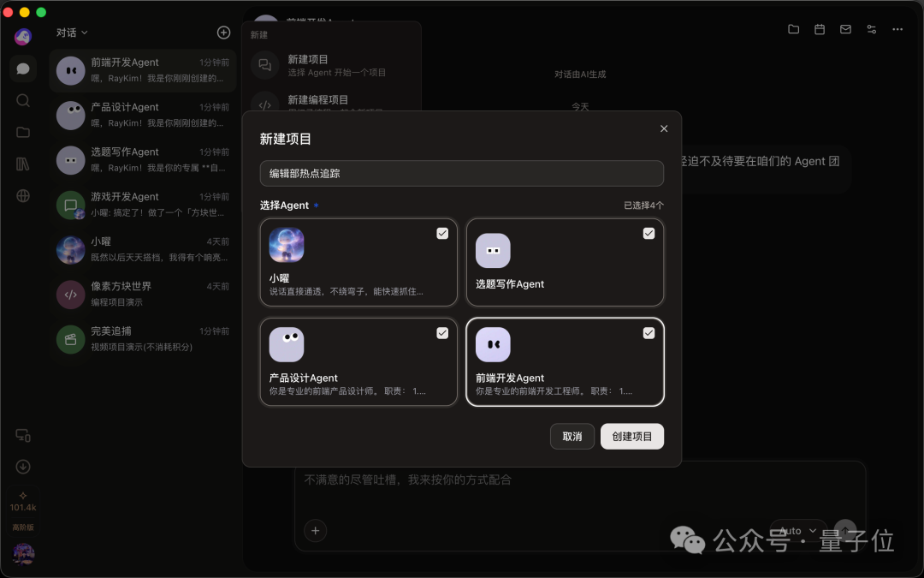
Task: Close the 新建项目 dialog with the X
Action: [664, 128]
